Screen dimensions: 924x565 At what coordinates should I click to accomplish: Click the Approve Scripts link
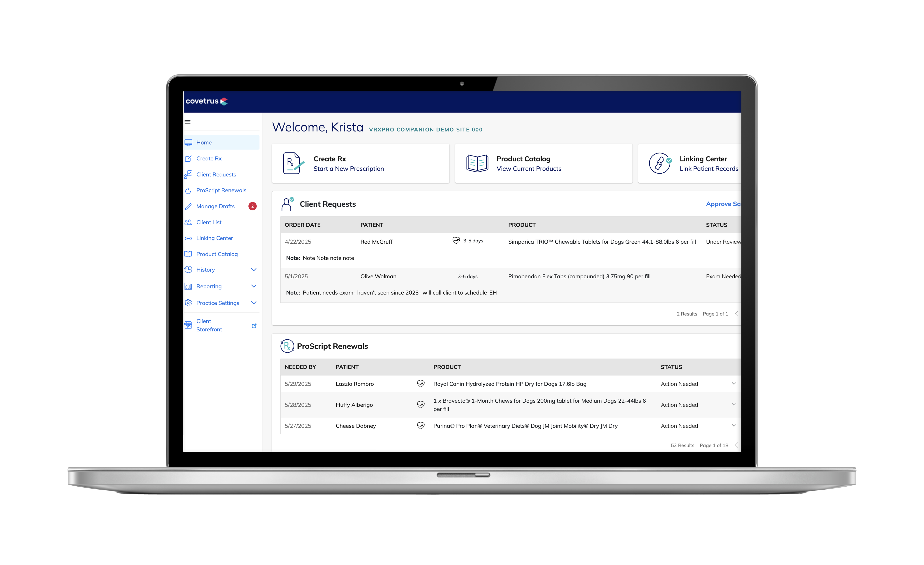[723, 204]
